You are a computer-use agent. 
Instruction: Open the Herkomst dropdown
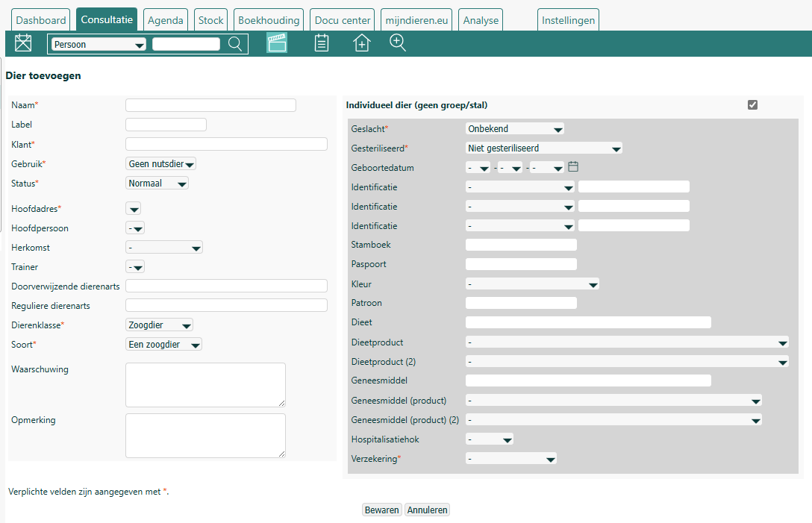[163, 248]
